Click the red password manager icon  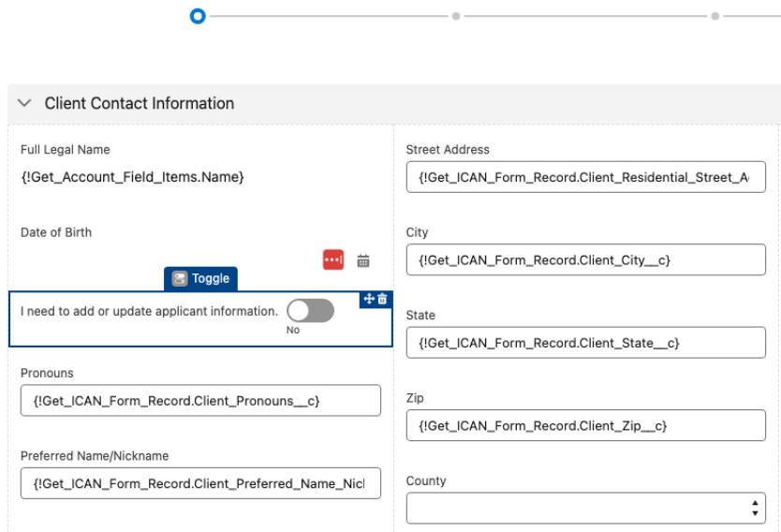[x=333, y=259]
